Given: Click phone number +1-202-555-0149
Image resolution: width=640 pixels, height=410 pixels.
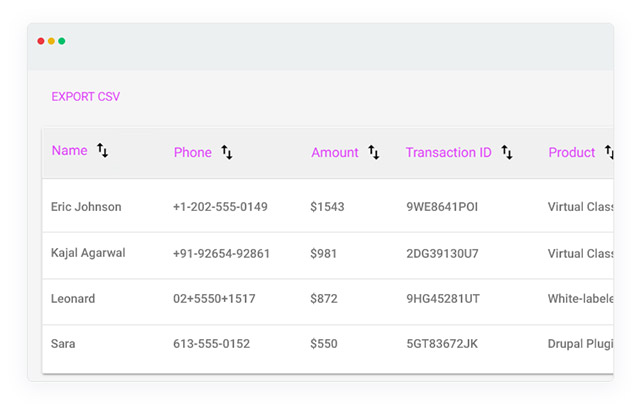Looking at the screenshot, I should [220, 207].
